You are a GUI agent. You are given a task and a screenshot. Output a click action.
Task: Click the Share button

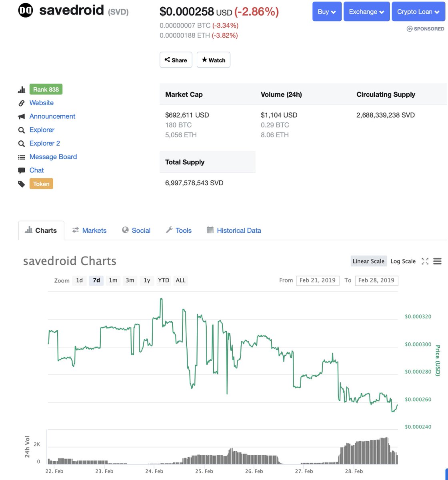[176, 60]
